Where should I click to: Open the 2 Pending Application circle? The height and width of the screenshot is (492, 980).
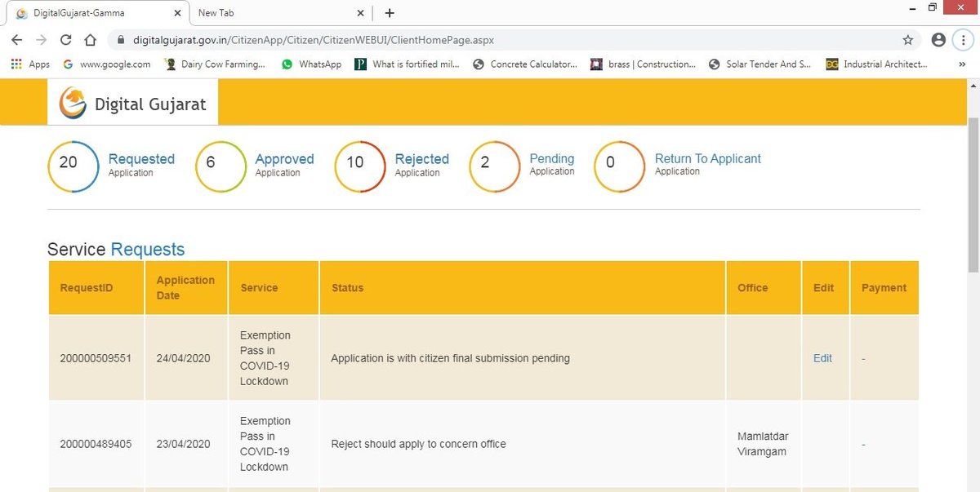pyautogui.click(x=494, y=166)
